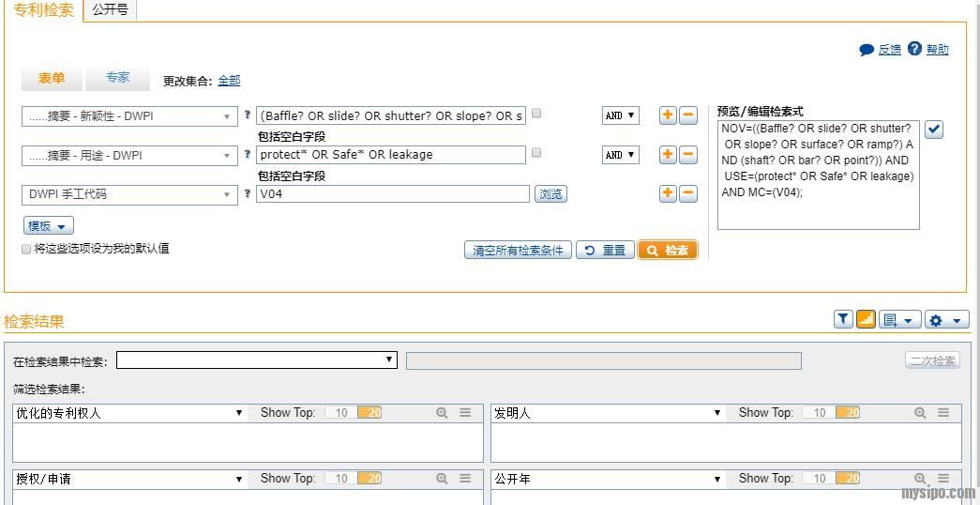Check the blank-field box for the 用途 row
This screenshot has width=980, height=505.
point(536,153)
